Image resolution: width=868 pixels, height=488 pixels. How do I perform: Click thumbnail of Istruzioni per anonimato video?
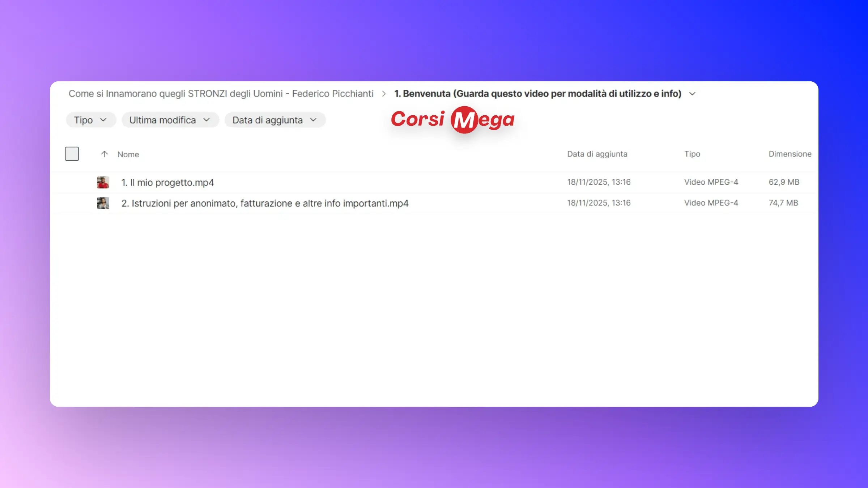coord(103,203)
